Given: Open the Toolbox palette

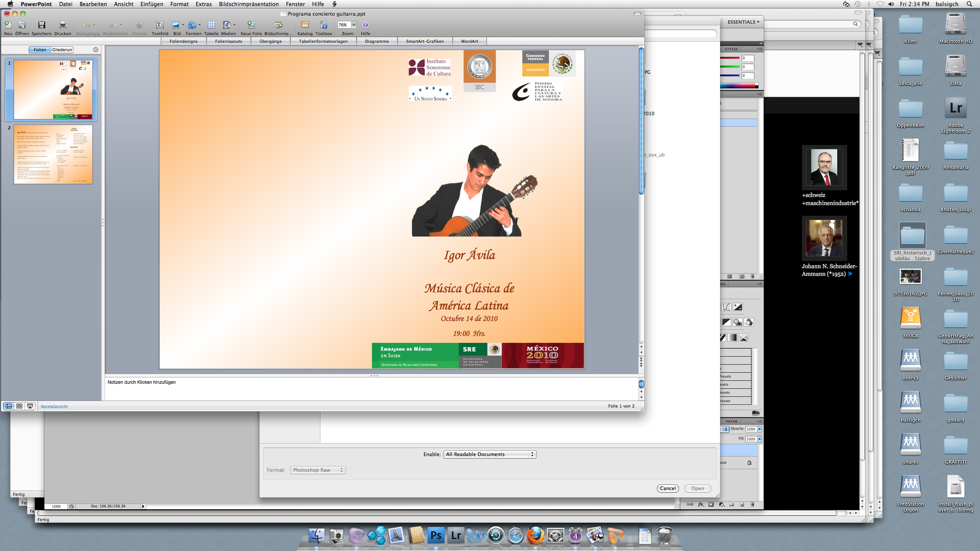Looking at the screenshot, I should 323,25.
